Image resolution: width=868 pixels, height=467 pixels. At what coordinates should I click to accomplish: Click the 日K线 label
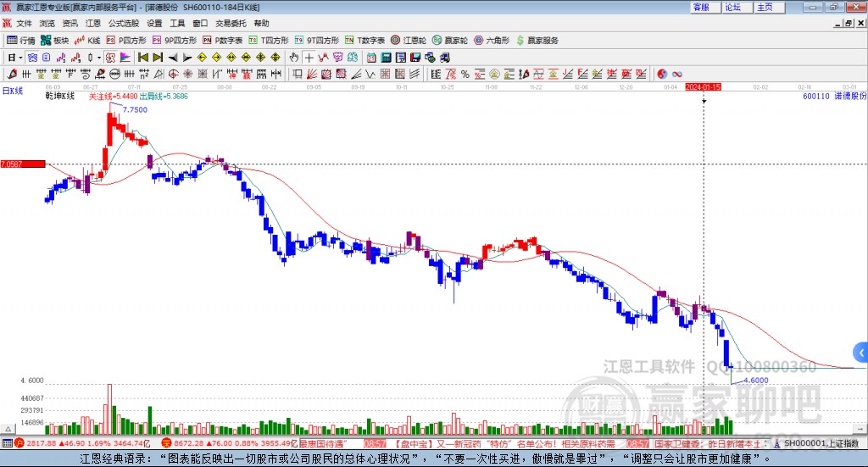[13, 92]
